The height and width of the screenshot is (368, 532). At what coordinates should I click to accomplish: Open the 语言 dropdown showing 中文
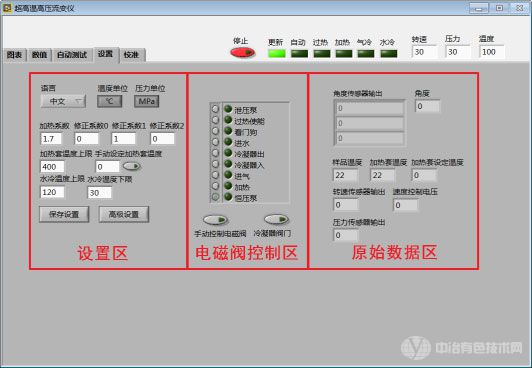(x=63, y=101)
